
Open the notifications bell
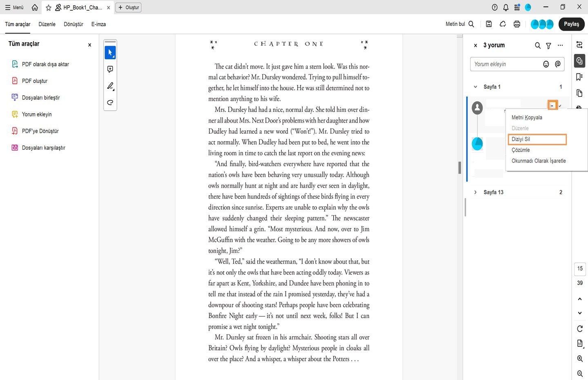click(506, 7)
